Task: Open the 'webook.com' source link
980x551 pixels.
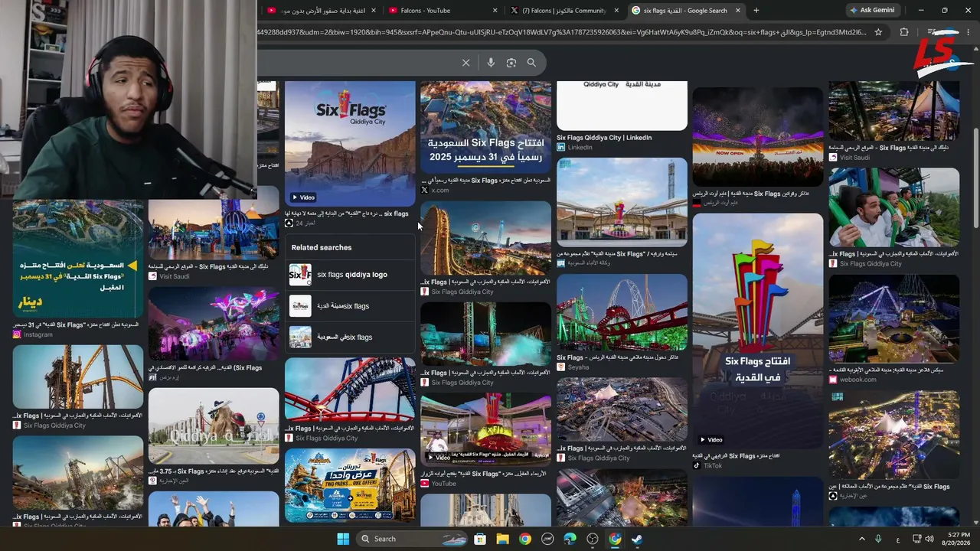Action: click(x=857, y=380)
